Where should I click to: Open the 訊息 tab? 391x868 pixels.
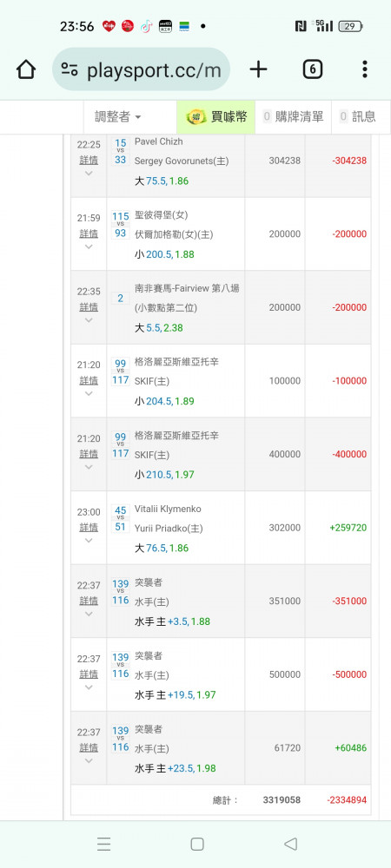tap(357, 117)
